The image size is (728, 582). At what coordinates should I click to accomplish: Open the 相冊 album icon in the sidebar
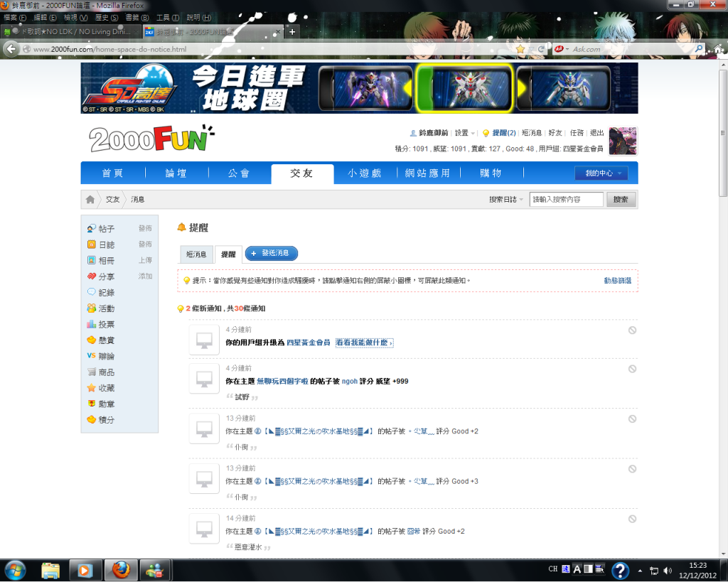coord(91,261)
